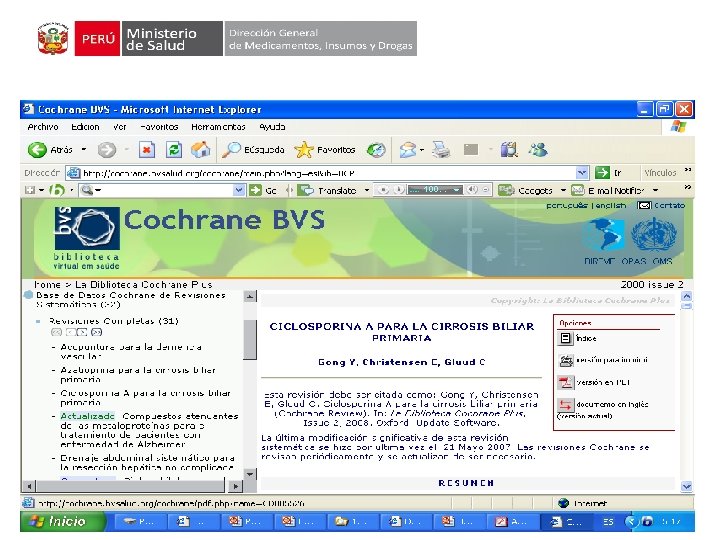Switch language to português
The image size is (720, 540).
tap(567, 206)
